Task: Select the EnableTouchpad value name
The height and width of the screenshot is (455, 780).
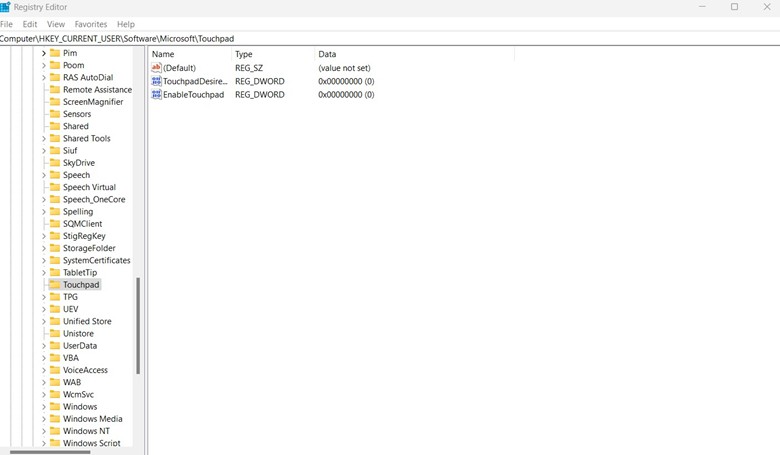Action: [x=194, y=94]
